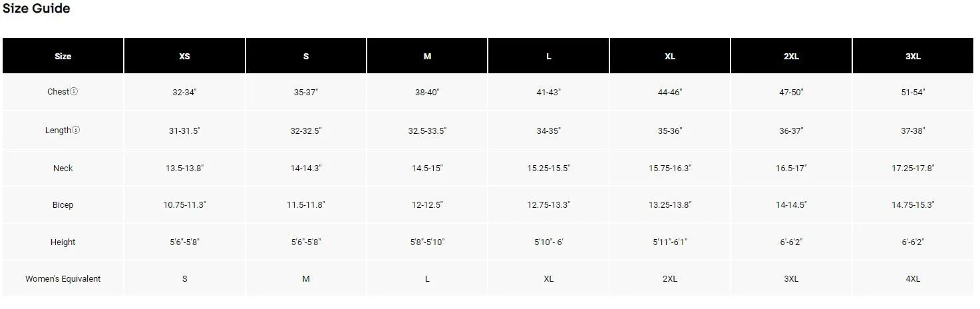The width and height of the screenshot is (980, 309).
Task: Select the L size column header
Action: (549, 56)
